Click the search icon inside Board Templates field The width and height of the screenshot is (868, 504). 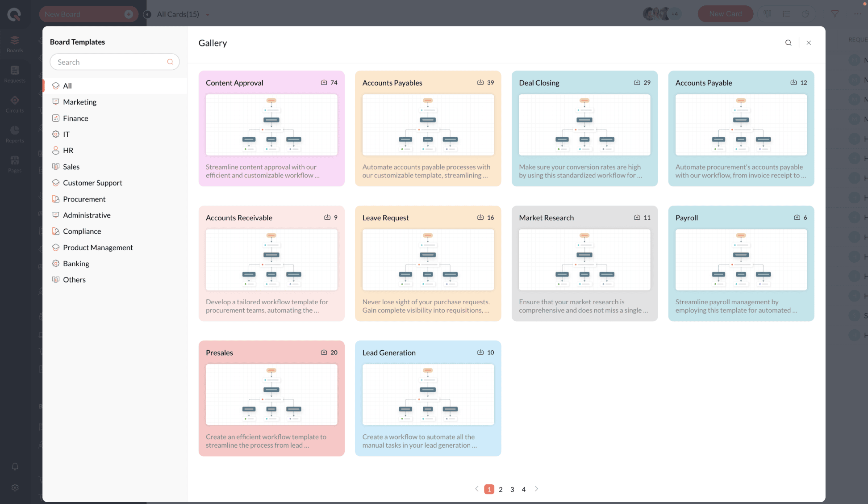coord(170,62)
